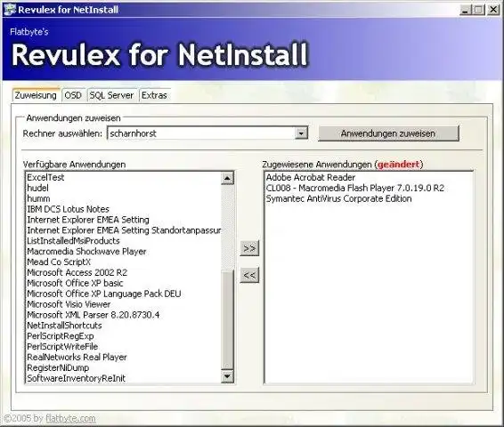Select Mead Co ScriptX

click(123, 262)
